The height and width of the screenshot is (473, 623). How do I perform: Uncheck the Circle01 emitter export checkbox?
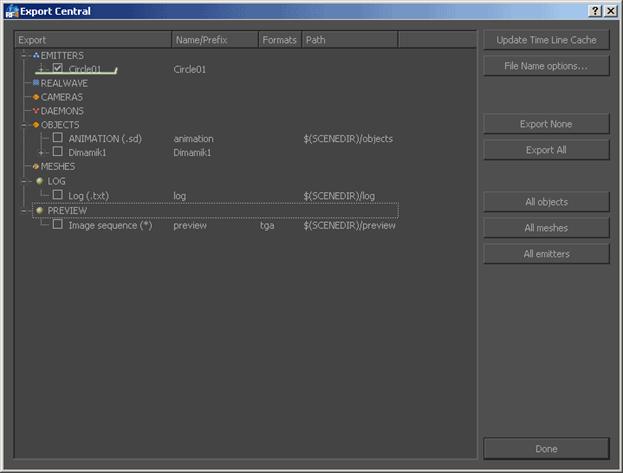[x=58, y=69]
